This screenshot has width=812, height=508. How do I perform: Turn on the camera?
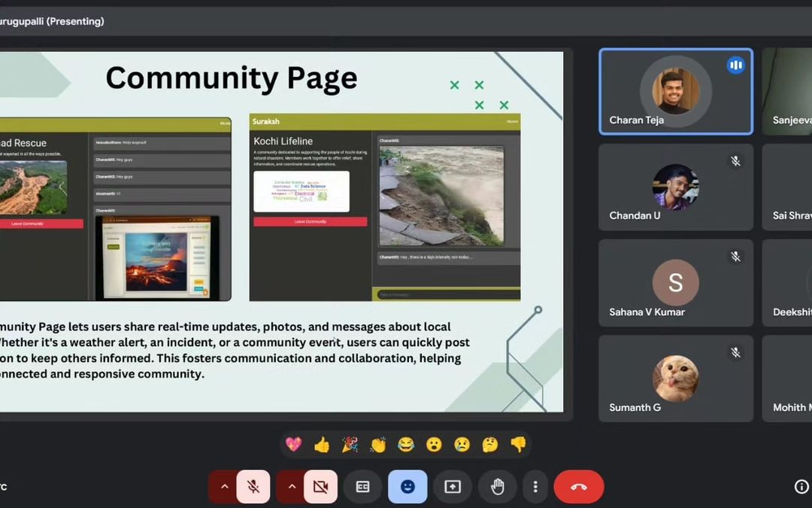click(x=320, y=487)
